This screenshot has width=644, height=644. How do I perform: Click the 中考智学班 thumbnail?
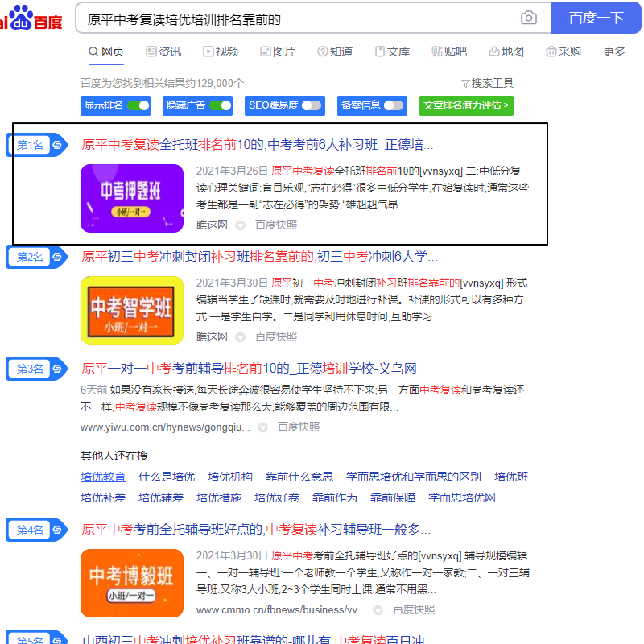pos(132,311)
